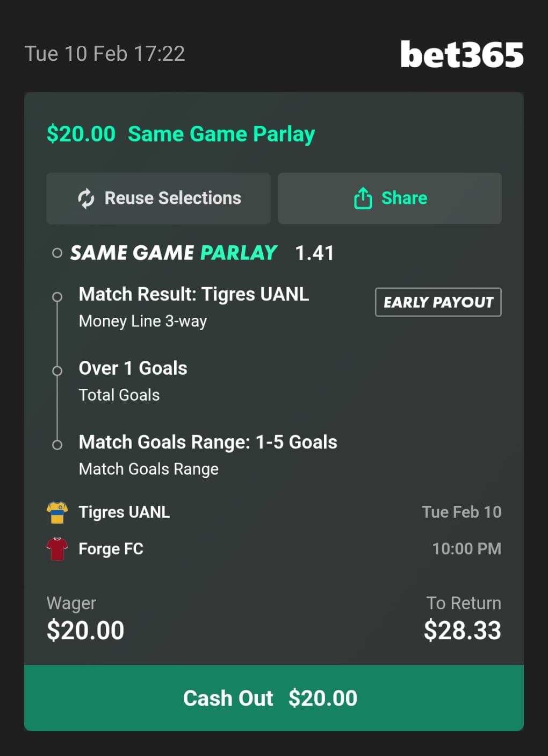Viewport: 548px width, 756px height.
Task: Open the Match Goals Range: 1-5 Goals selection
Action: coord(207,443)
